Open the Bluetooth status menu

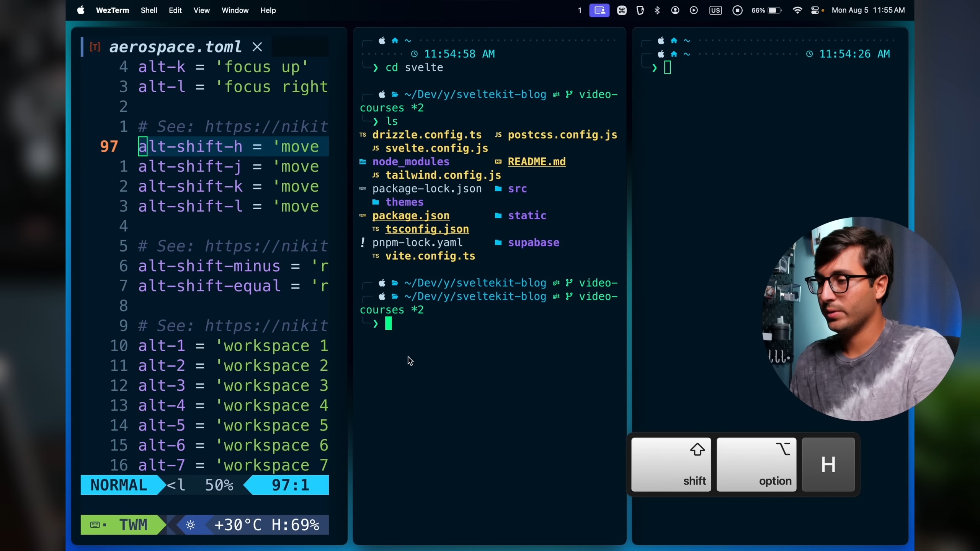click(x=657, y=10)
